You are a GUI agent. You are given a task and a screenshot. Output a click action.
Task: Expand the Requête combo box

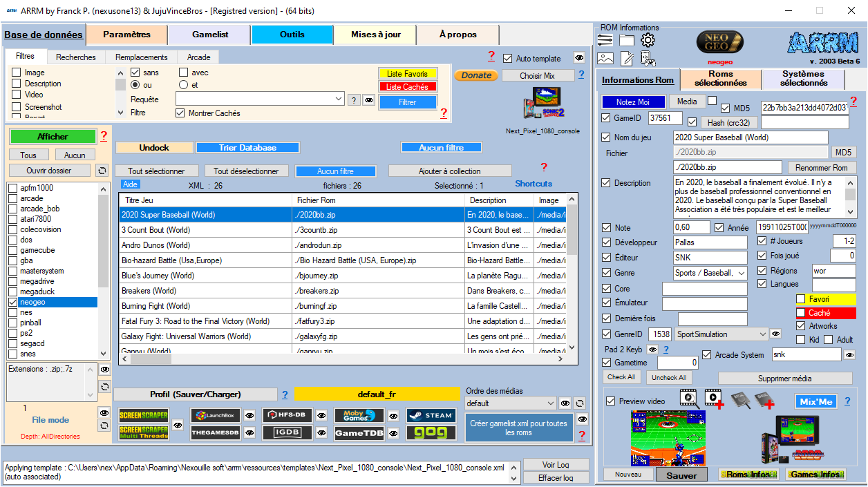[x=339, y=99]
